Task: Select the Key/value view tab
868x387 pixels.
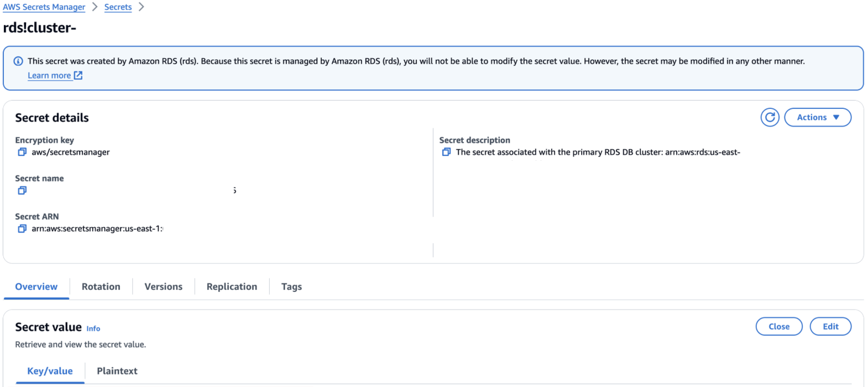Action: [50, 371]
